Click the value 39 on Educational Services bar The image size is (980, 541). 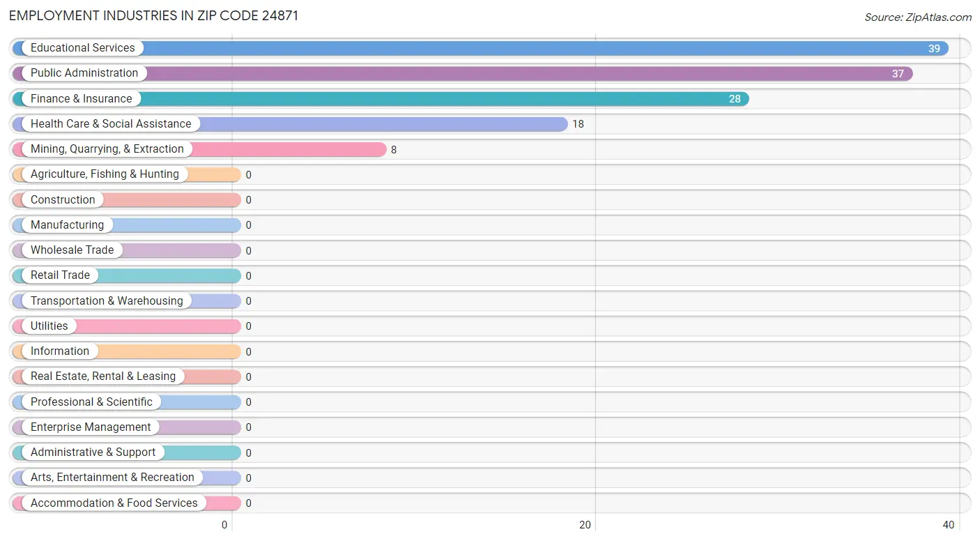(934, 49)
